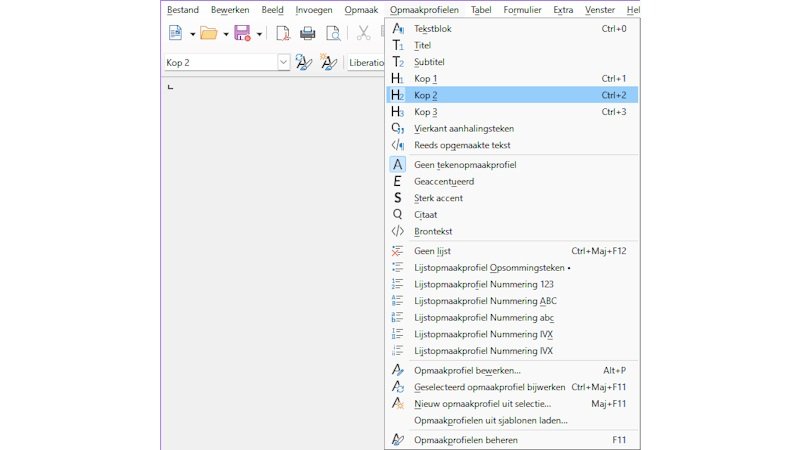The height and width of the screenshot is (450, 800).
Task: Choose Lijstopmaakprofiel Nummering abc
Action: [x=512, y=317]
